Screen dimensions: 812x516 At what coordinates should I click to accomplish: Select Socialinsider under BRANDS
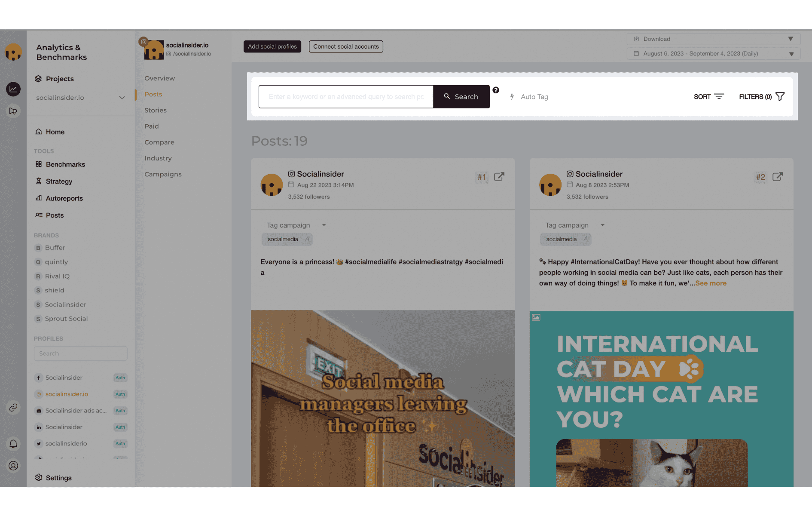[65, 304]
